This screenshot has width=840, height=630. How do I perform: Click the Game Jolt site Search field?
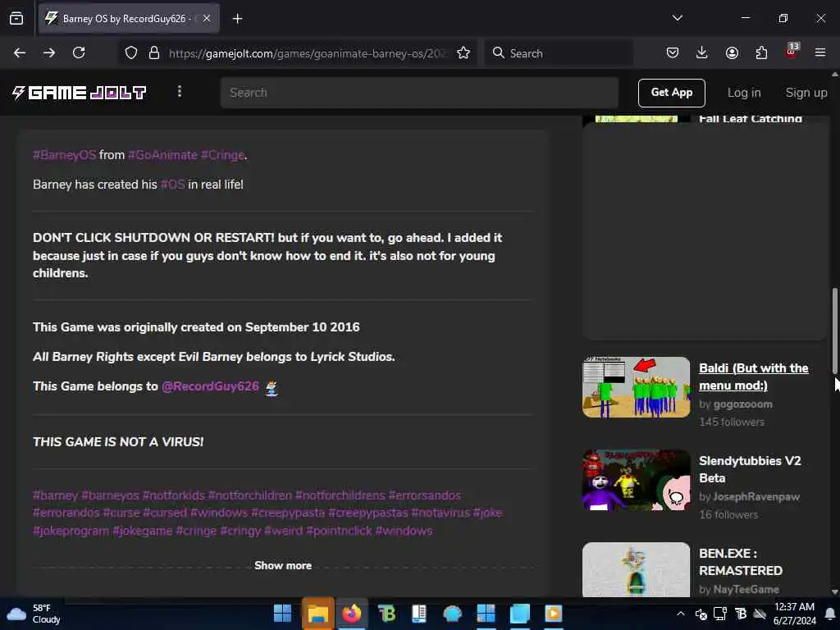pyautogui.click(x=419, y=93)
